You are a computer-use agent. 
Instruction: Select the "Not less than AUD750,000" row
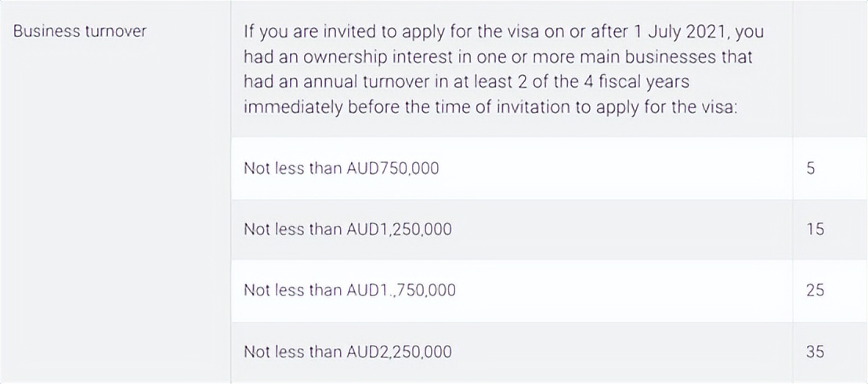tap(341, 168)
